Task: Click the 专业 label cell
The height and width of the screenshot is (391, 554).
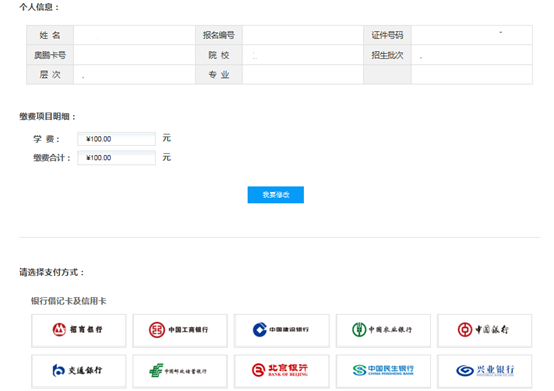Action: 219,75
